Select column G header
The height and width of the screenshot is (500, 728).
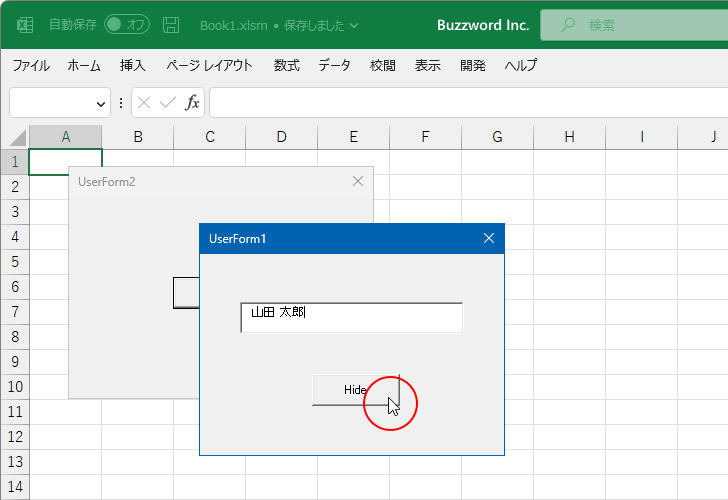(x=498, y=137)
